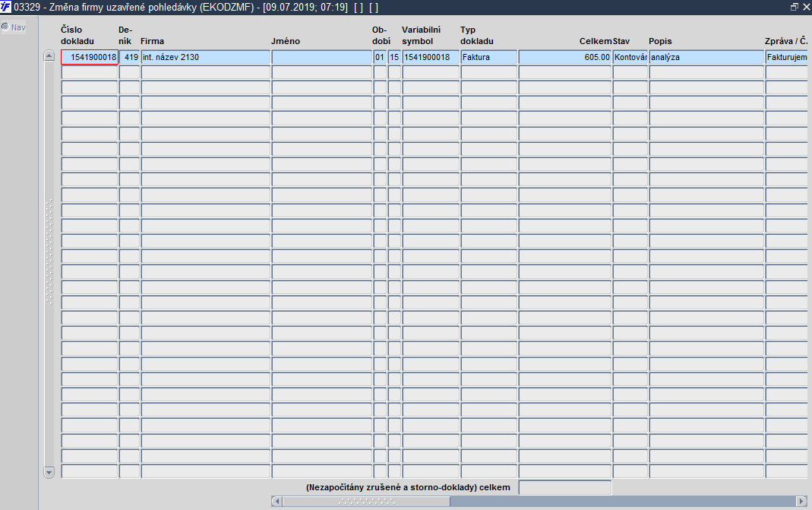Viewport: 812px width, 510px height.
Task: Click the Variabilní symbol cell 1541900018
Action: pyautogui.click(x=431, y=57)
